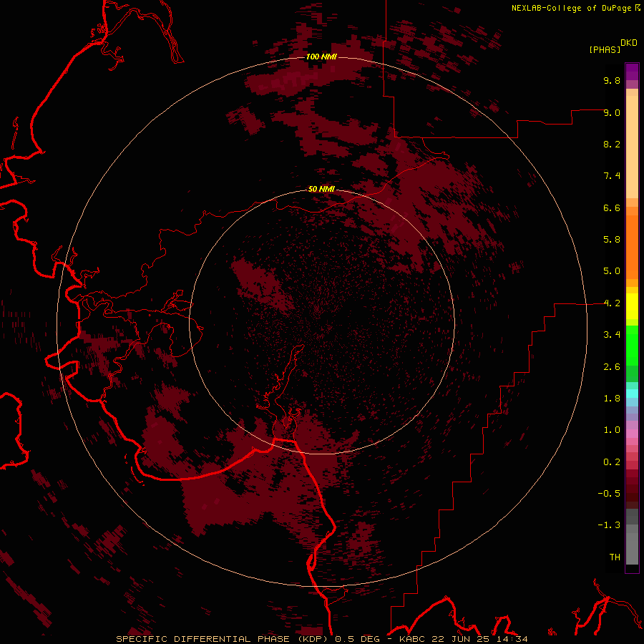Screen dimensions: 644x644
Task: Click the 8.2 scale value
Action: pyautogui.click(x=612, y=144)
